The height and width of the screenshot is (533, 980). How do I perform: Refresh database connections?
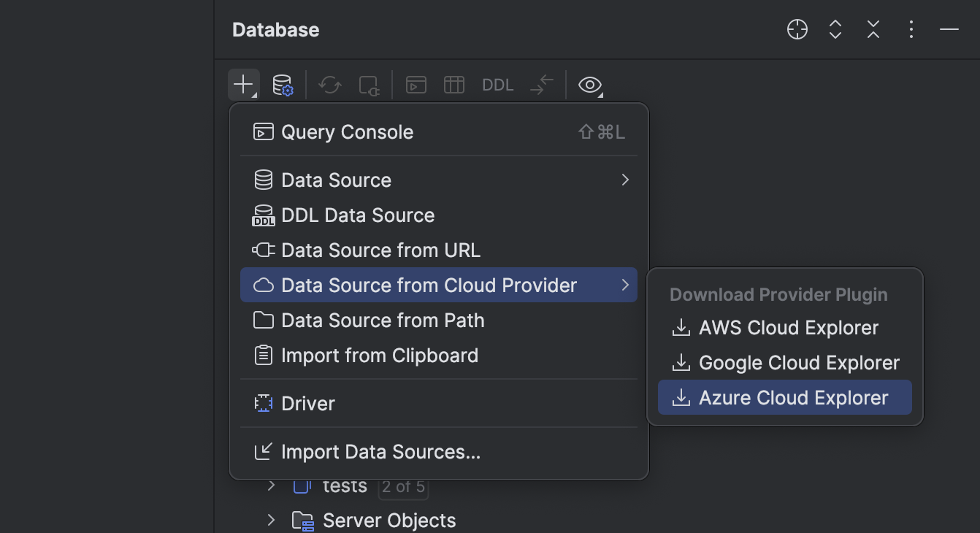[329, 84]
